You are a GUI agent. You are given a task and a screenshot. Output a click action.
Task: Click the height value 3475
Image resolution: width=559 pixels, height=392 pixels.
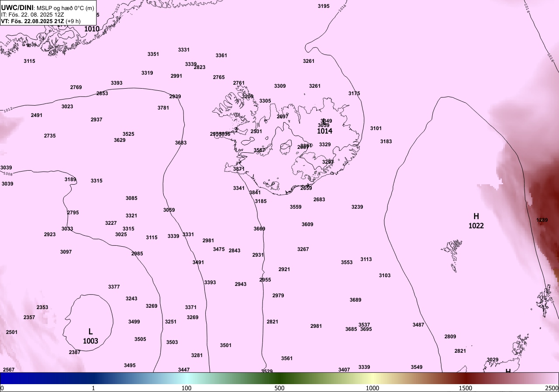pyautogui.click(x=219, y=249)
